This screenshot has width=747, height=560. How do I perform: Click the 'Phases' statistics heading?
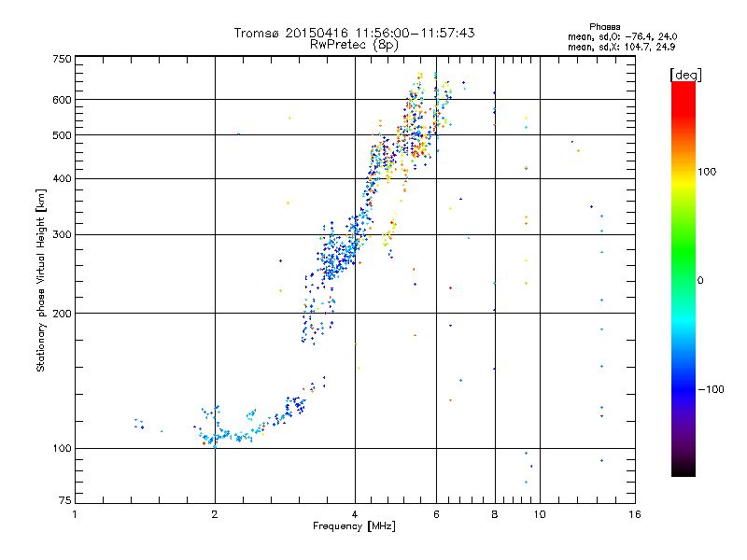(604, 27)
